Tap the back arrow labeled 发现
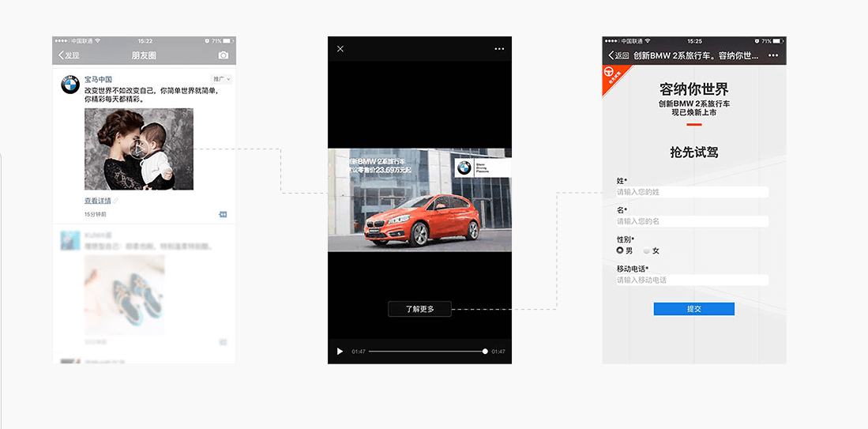This screenshot has height=429, width=868. point(69,55)
